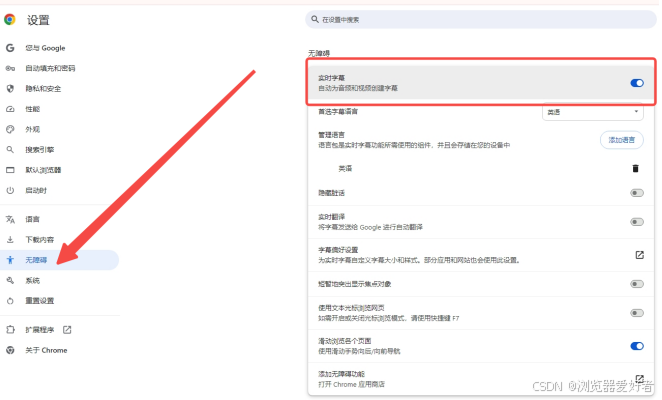Open the autofill and passwords section
662x400 pixels.
pos(50,68)
